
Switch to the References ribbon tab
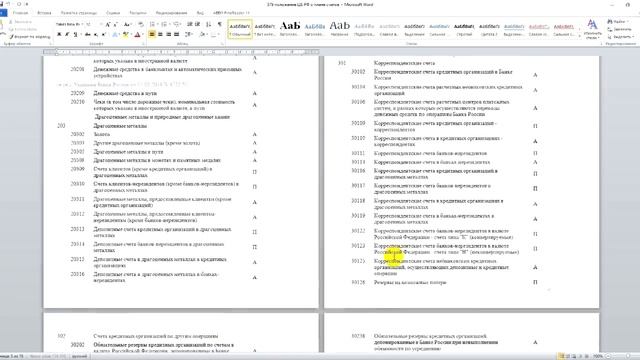point(113,13)
